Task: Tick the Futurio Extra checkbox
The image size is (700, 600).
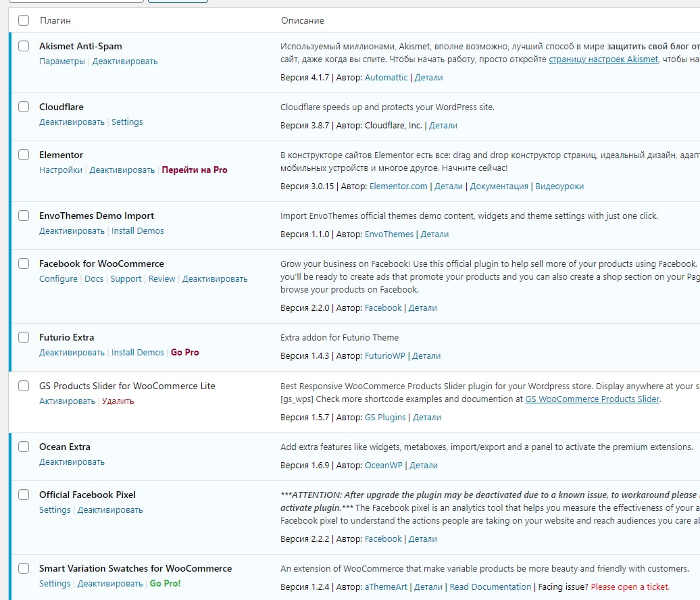Action: 24,337
